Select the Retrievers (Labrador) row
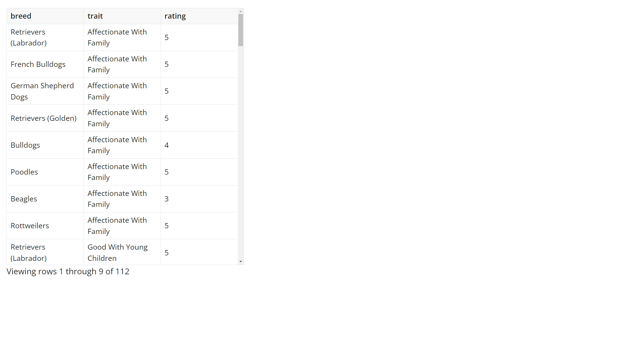The image size is (644, 351). coord(45,37)
